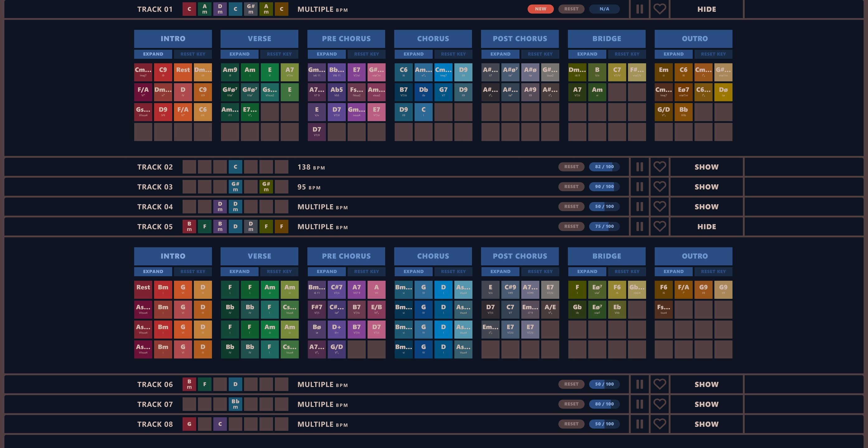Show the Track 04 chord sections
The image size is (868, 448).
[x=706, y=207]
